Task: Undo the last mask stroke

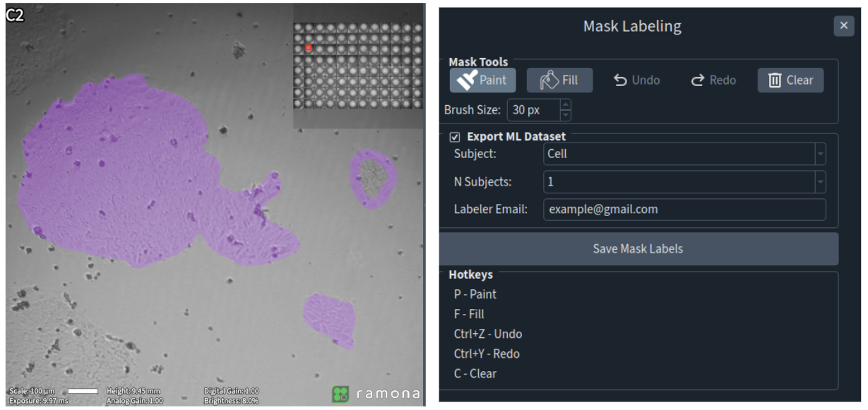Action: pyautogui.click(x=636, y=80)
